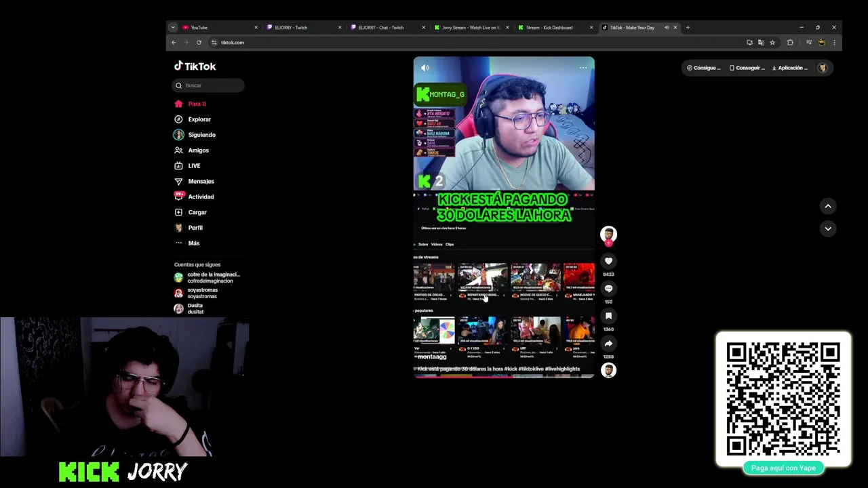Open the LIVE section
Image resolution: width=868 pixels, height=488 pixels.
(x=187, y=166)
